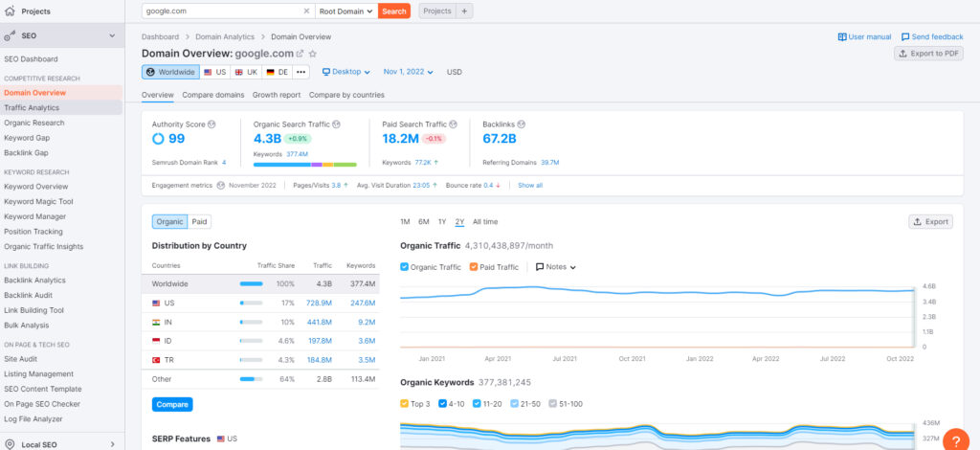Open the Desktop device dropdown
The height and width of the screenshot is (450, 980).
(346, 72)
